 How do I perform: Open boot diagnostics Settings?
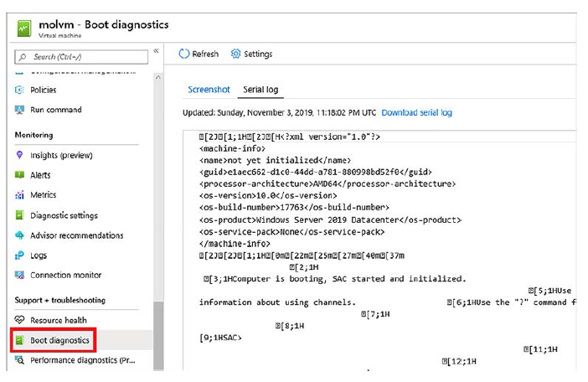251,54
